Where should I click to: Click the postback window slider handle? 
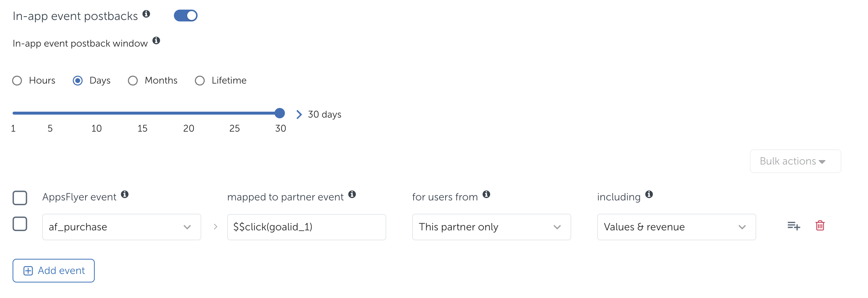pyautogui.click(x=280, y=113)
